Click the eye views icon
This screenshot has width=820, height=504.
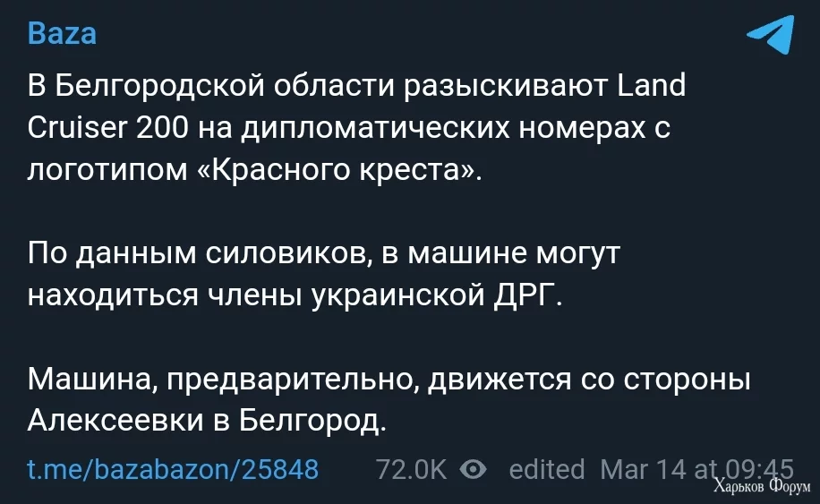[x=473, y=469]
